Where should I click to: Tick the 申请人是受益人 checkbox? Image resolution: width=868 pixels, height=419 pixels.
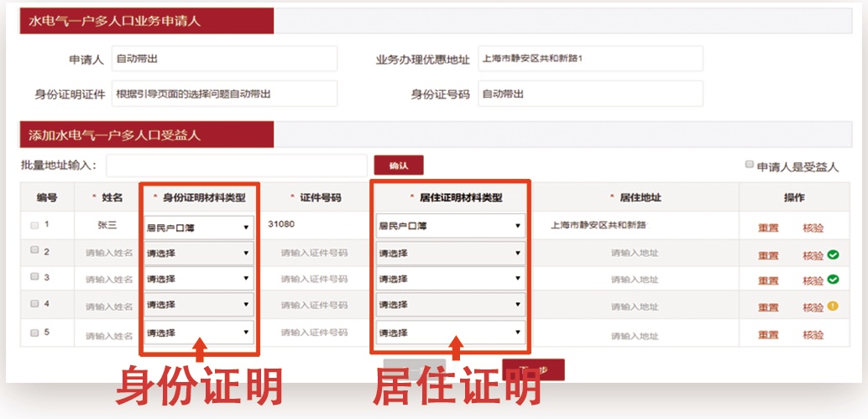coord(750,165)
